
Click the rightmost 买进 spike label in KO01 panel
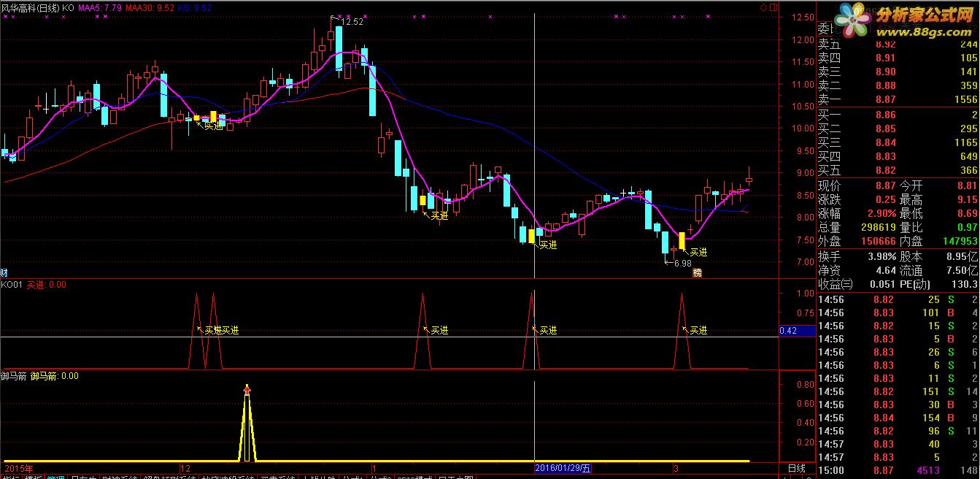698,331
